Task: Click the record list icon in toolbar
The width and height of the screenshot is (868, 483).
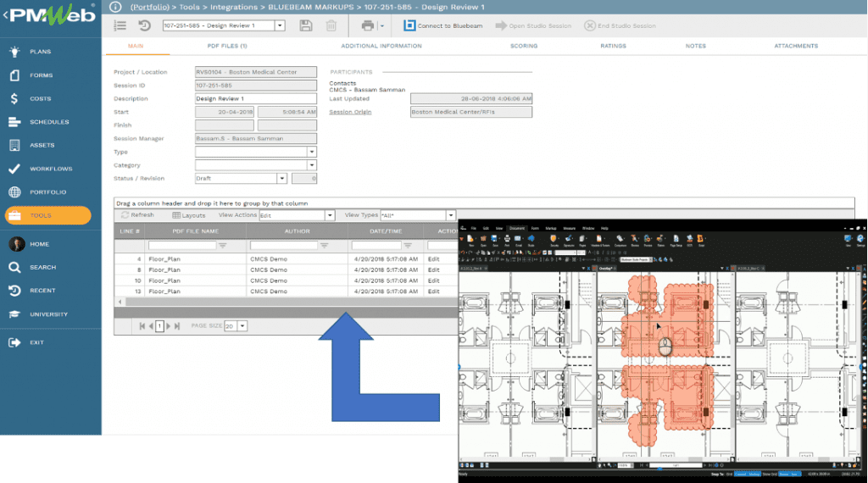Action: click(120, 25)
